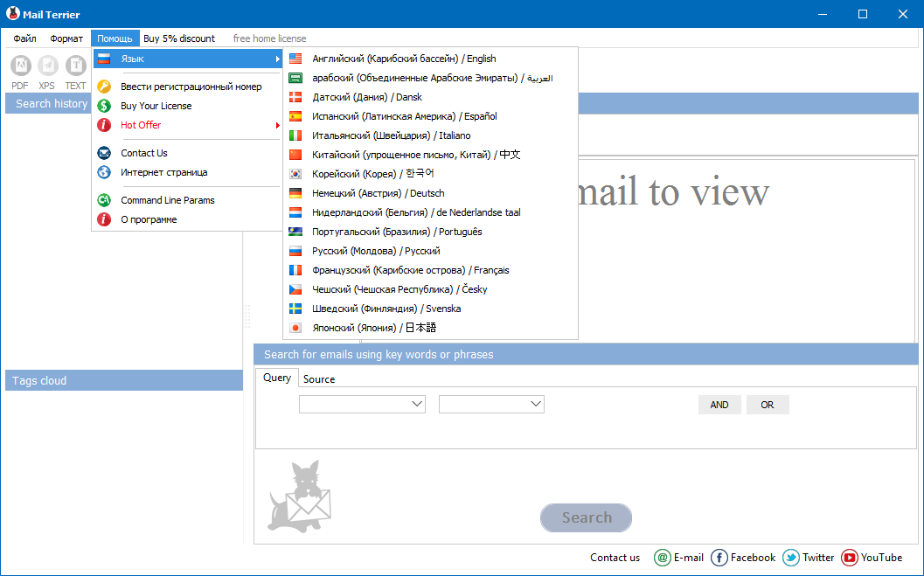The height and width of the screenshot is (576, 924).
Task: Click the YouTube icon in footer
Action: point(849,558)
